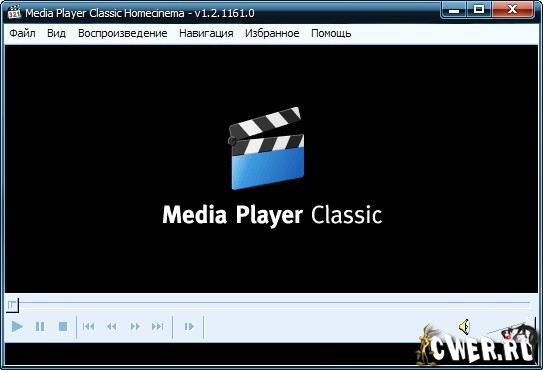The width and height of the screenshot is (543, 370).
Task: Click the Play button
Action: [x=17, y=326]
